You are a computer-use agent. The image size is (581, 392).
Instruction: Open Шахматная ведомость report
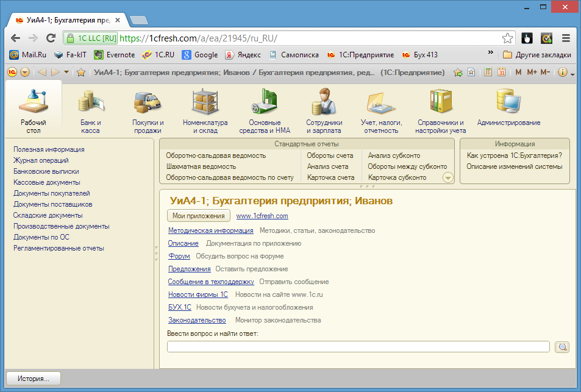(201, 166)
